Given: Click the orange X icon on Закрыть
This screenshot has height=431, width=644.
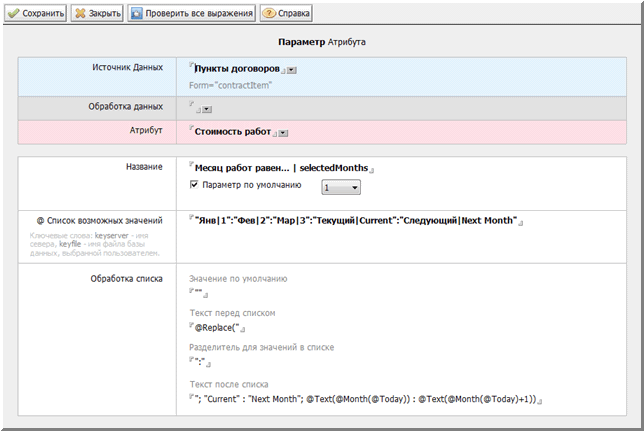Looking at the screenshot, I should [80, 13].
